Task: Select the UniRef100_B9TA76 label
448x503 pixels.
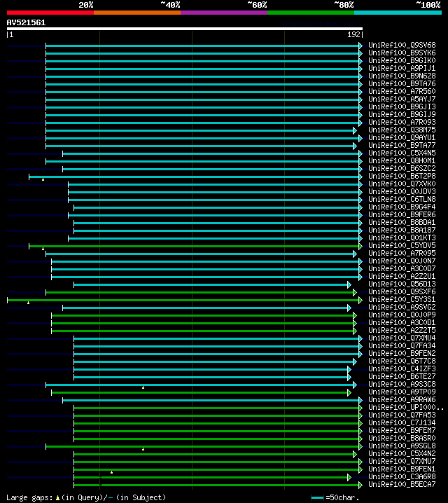Action: pos(402,84)
